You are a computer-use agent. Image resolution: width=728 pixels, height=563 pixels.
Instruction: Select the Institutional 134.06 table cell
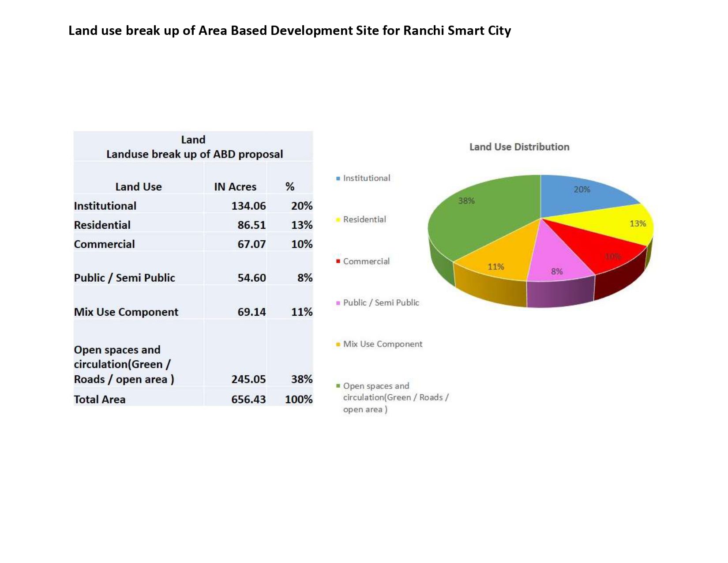coord(248,206)
